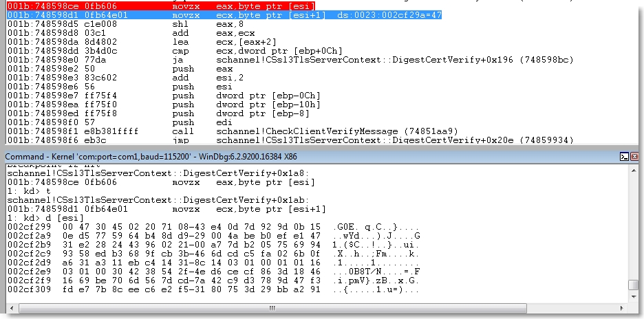The height and width of the screenshot is (319, 644).
Task: Click the vertical scrollbar up arrow
Action: (633, 169)
